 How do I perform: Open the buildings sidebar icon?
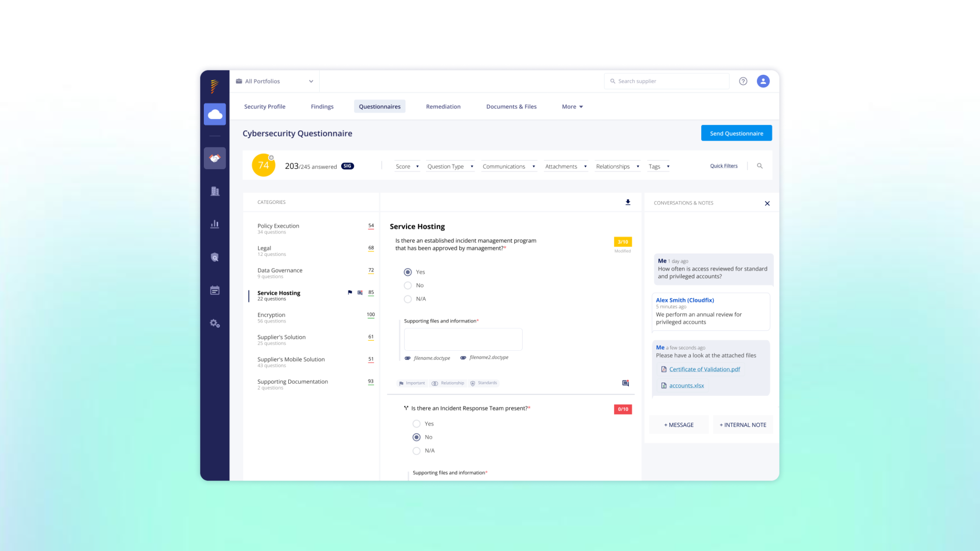click(x=215, y=191)
